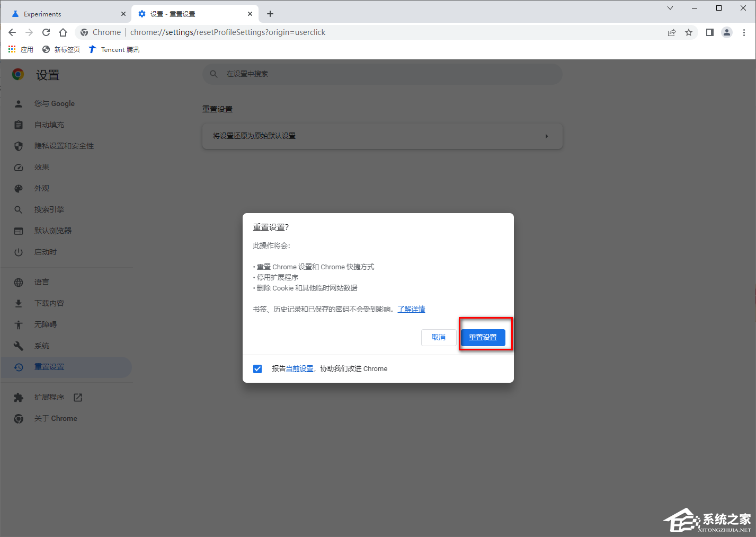Bookmark this page with star icon
Viewport: 756px width, 537px height.
point(689,32)
